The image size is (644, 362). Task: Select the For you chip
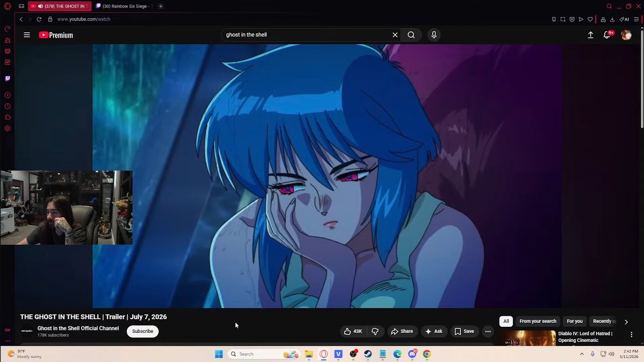tap(575, 321)
